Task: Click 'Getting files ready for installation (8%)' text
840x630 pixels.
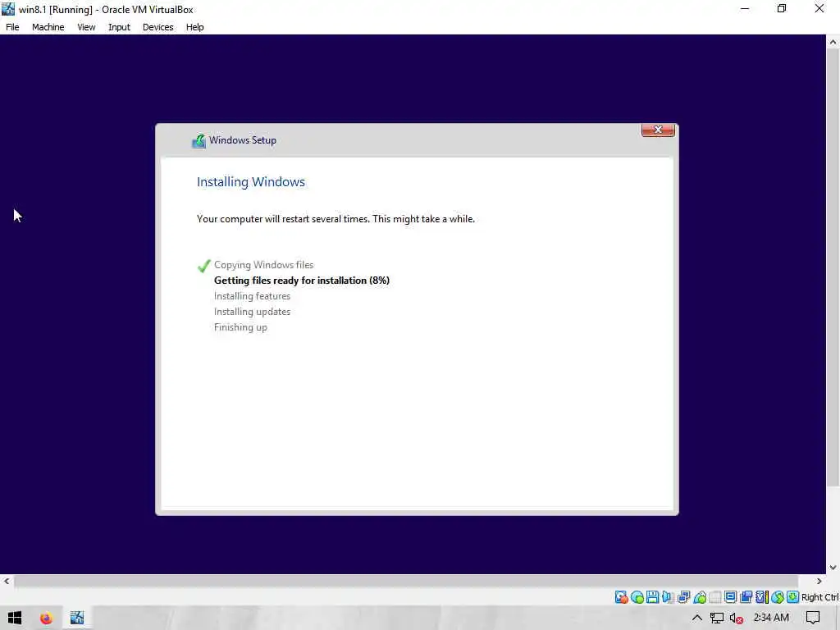Action: pos(302,281)
